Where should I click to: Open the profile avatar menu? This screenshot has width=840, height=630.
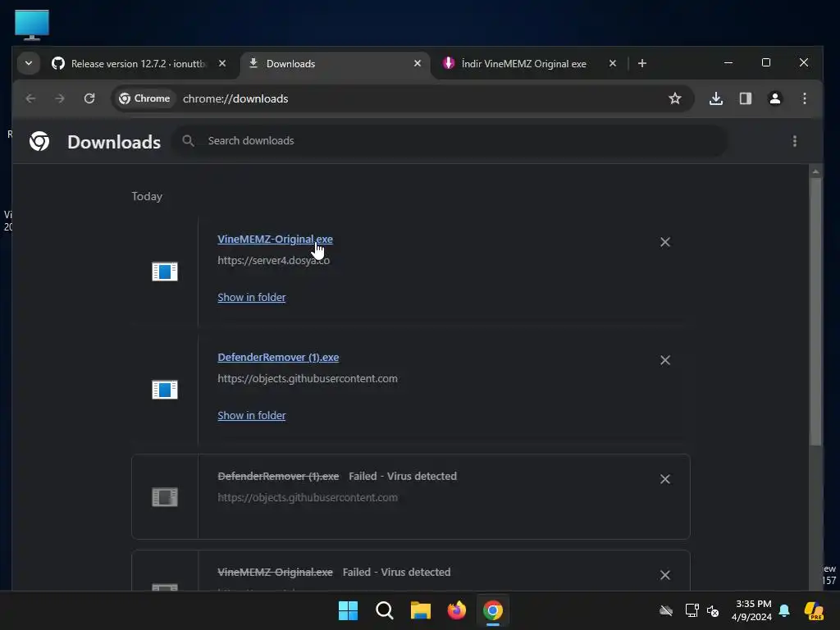pyautogui.click(x=774, y=98)
